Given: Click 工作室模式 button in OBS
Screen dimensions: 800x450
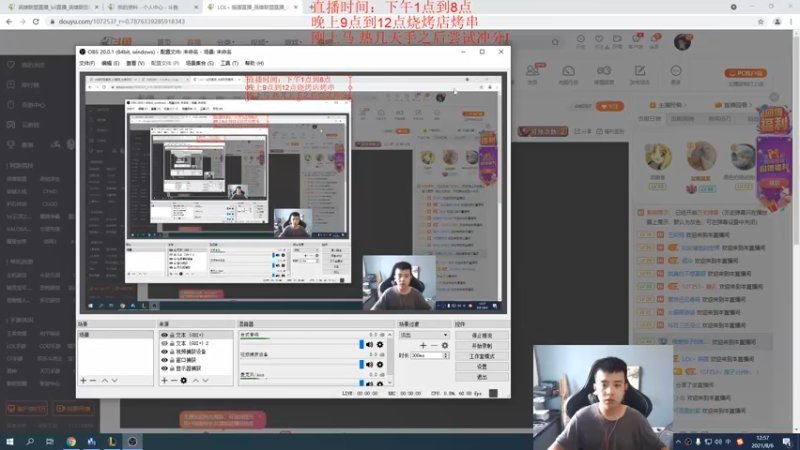Looking at the screenshot, I should point(482,356).
